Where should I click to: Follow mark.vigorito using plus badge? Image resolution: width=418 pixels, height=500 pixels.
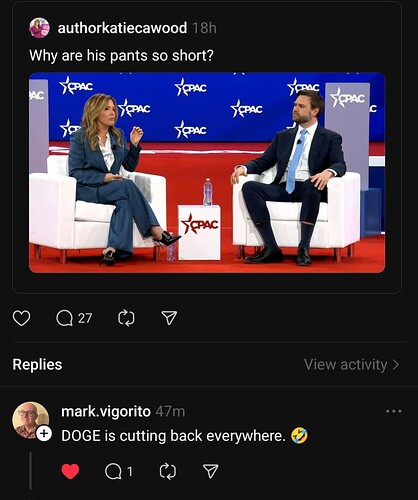pos(44,433)
